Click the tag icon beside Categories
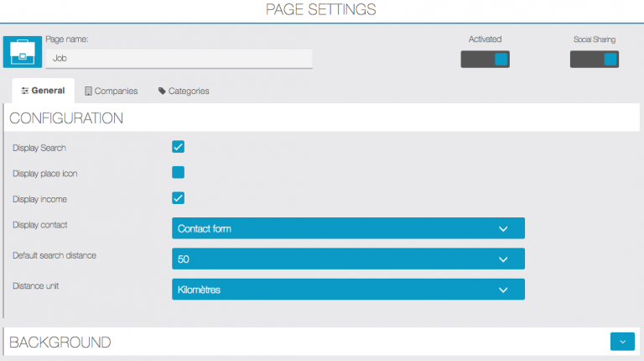Image resolution: width=644 pixels, height=361 pixels. coord(162,91)
